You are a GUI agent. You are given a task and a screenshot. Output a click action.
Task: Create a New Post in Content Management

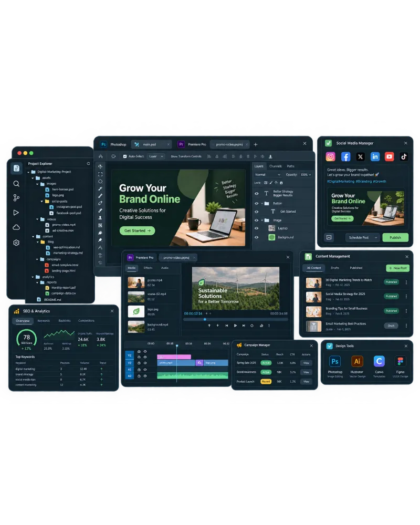[x=397, y=268]
